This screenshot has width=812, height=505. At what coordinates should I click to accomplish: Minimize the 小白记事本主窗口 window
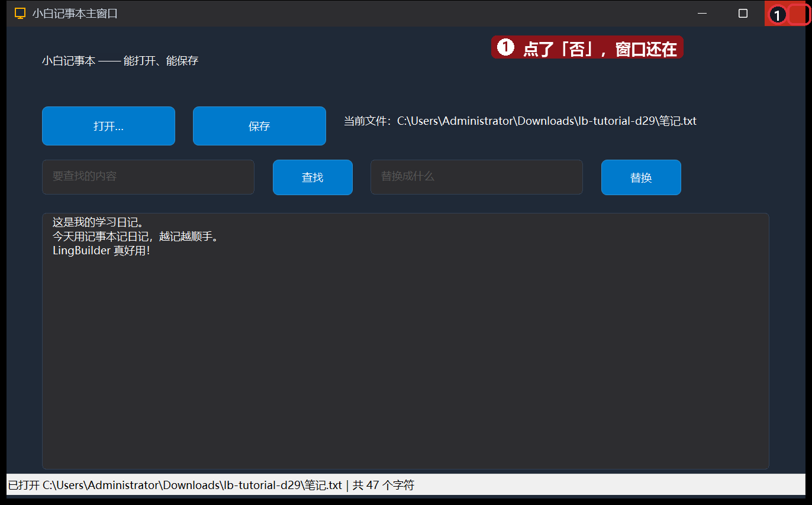tap(703, 14)
